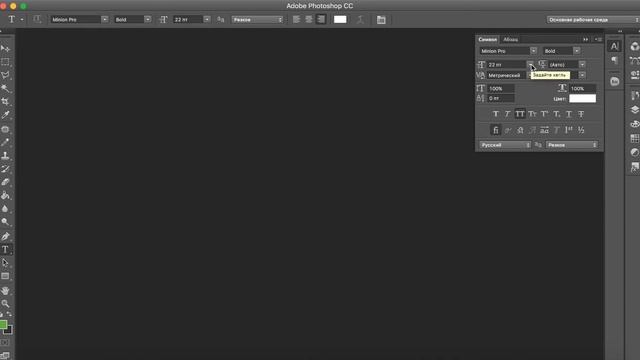Select the Eyedropper tool
This screenshot has width=640, height=360.
[5, 115]
